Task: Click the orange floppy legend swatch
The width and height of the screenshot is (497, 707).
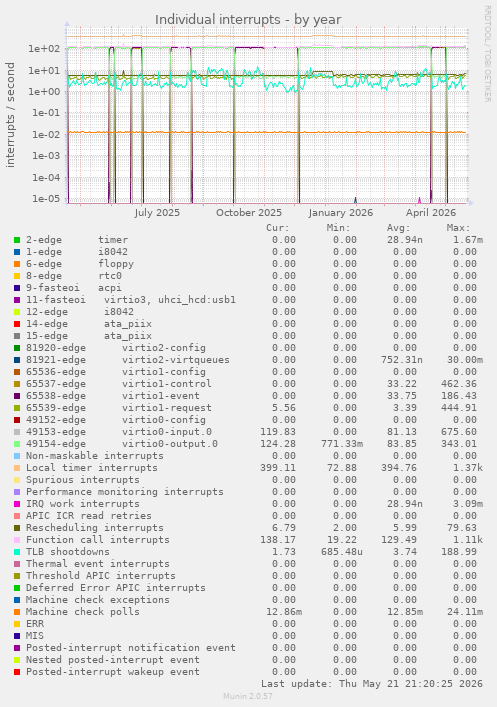Action: click(x=17, y=264)
